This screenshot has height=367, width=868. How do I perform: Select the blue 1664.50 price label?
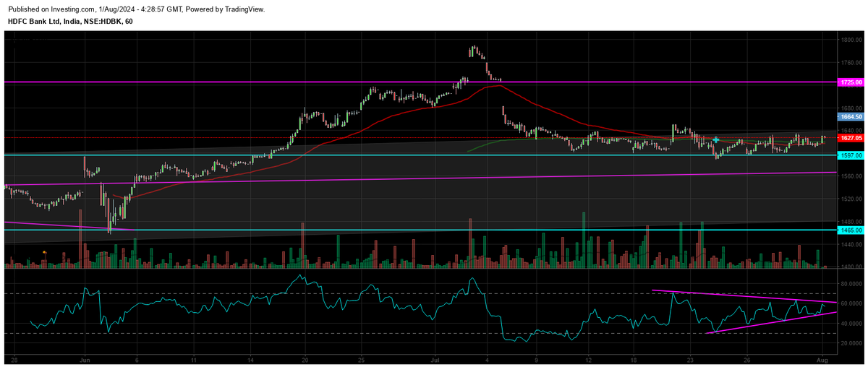click(850, 116)
